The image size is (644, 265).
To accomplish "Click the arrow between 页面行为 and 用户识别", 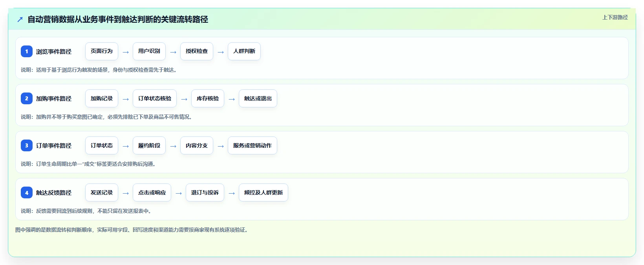I will coord(126,52).
